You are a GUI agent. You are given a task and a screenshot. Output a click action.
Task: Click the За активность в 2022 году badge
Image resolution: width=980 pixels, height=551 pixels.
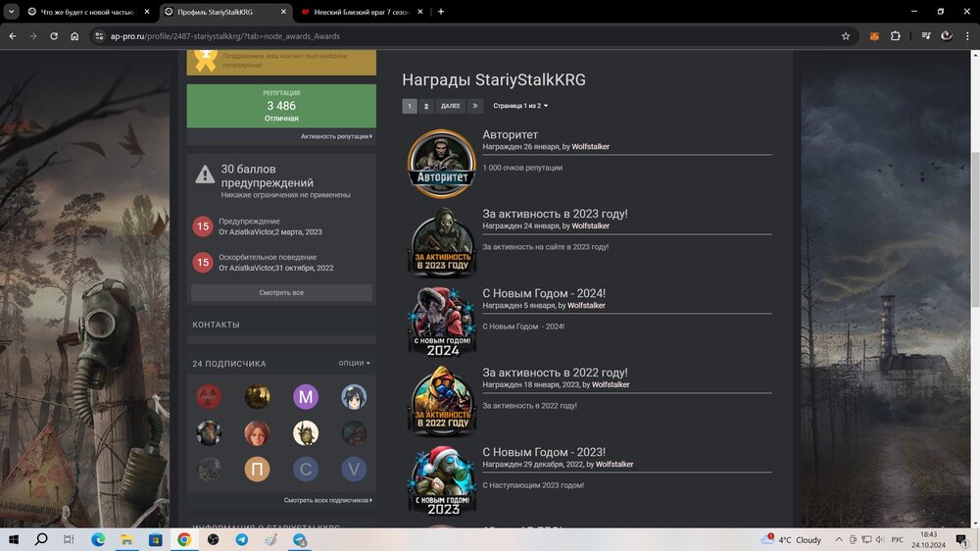[x=442, y=401]
